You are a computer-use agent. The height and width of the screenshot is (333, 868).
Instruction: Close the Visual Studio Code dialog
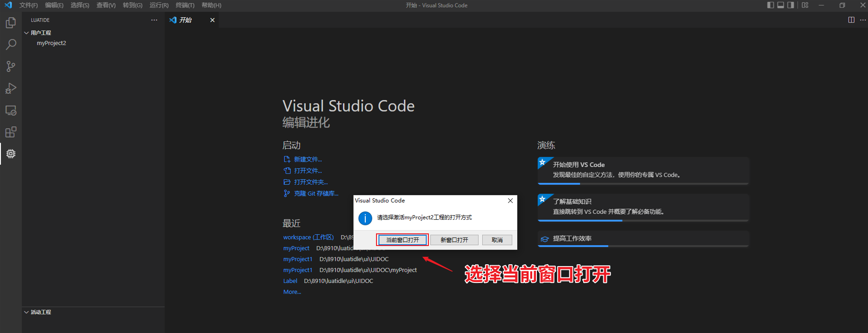pyautogui.click(x=510, y=200)
